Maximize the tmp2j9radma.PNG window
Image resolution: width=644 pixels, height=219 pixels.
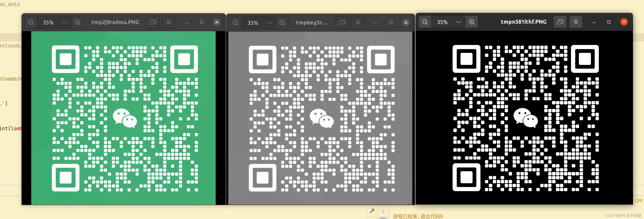tap(202, 22)
